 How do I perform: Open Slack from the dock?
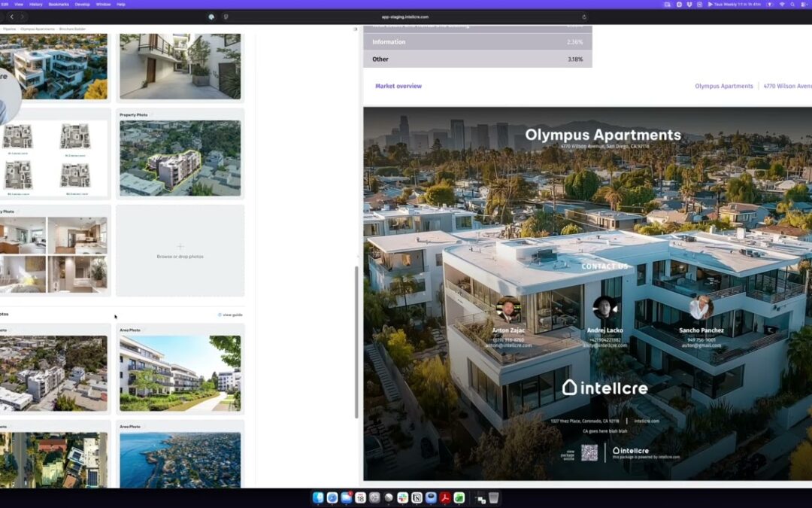[402, 497]
